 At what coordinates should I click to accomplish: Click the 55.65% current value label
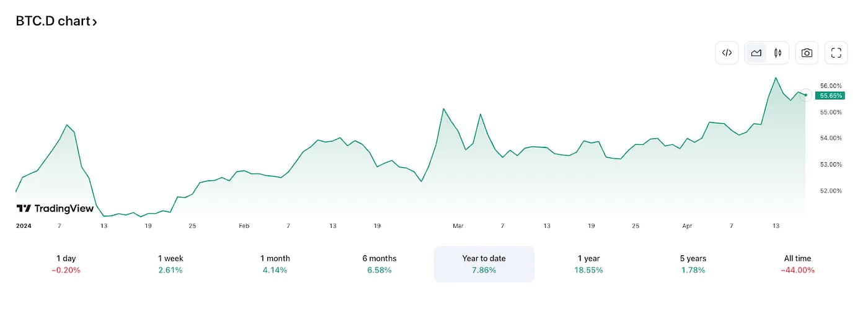coord(830,95)
